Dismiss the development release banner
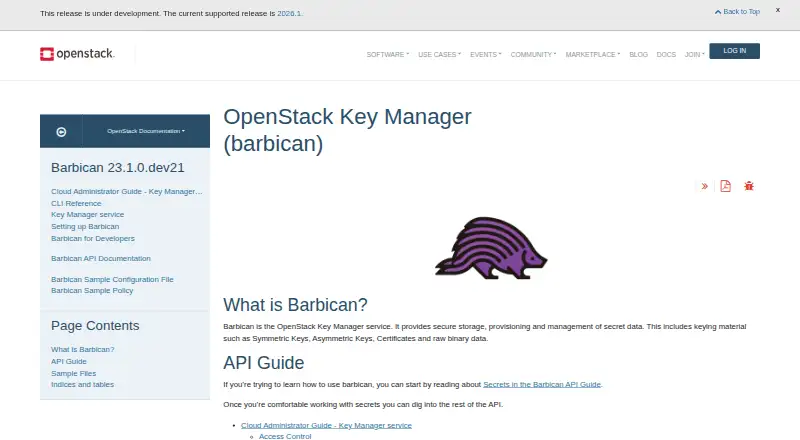Viewport: 800px width, 440px height. [778, 10]
